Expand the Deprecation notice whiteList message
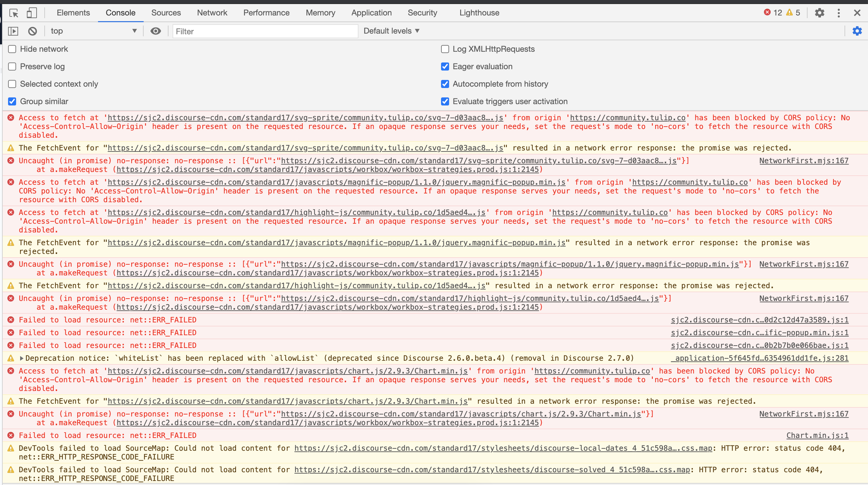868x485 pixels. (x=21, y=358)
